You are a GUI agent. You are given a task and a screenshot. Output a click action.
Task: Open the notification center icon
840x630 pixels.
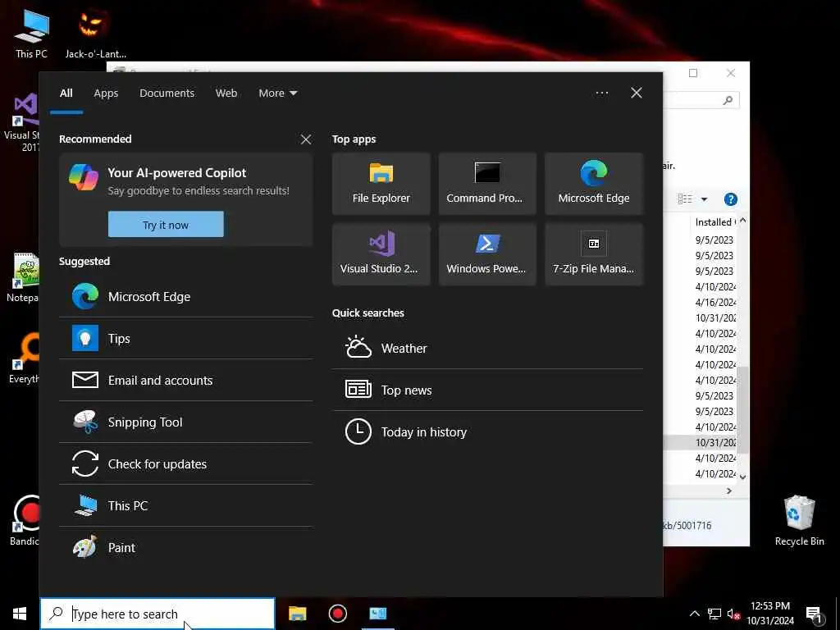click(815, 614)
